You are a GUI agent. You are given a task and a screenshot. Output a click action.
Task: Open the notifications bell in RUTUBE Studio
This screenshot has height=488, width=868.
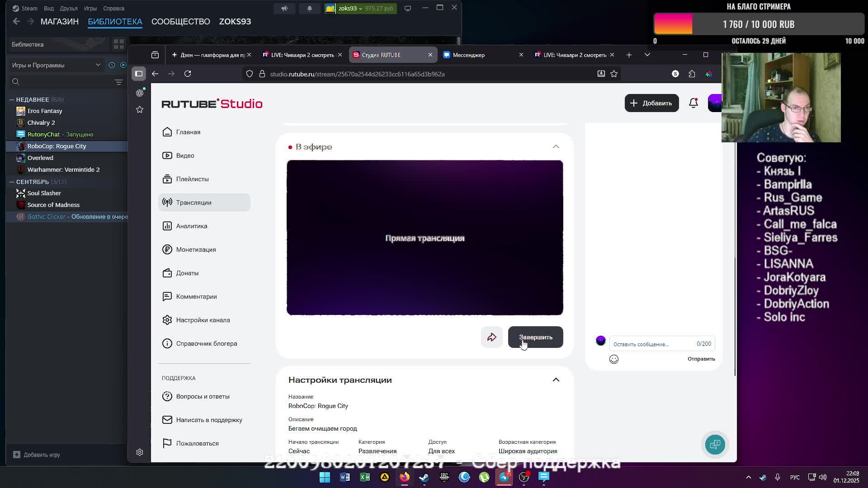(x=693, y=103)
